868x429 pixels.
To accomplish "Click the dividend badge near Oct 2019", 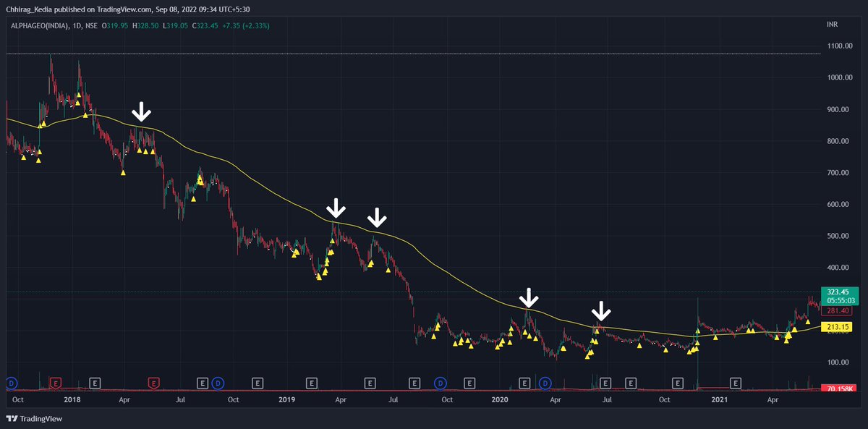I will pos(439,383).
